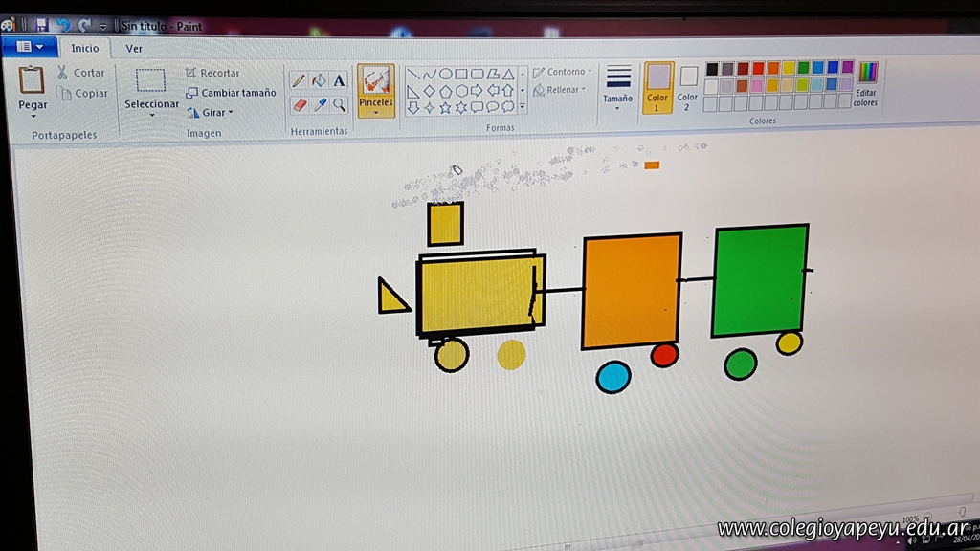Select the Color picker eyedropper
This screenshot has height=551, width=980.
(x=320, y=104)
